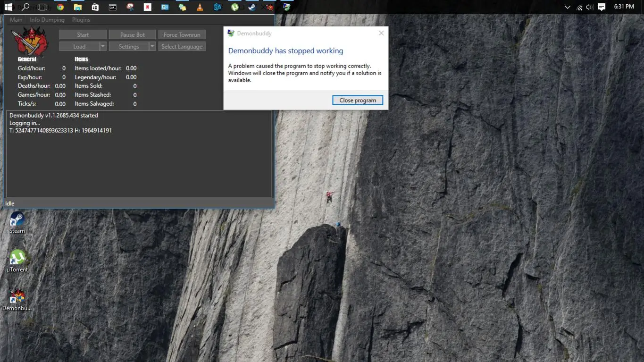This screenshot has width=644, height=362.
Task: Click the log line starting 'T: 5247477140893623313'
Action: click(60, 131)
